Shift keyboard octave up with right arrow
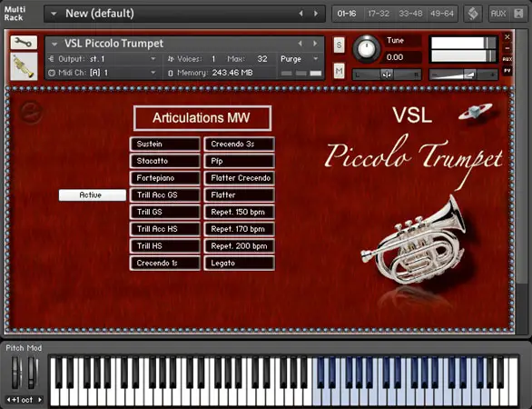532x409 pixels. (40, 400)
